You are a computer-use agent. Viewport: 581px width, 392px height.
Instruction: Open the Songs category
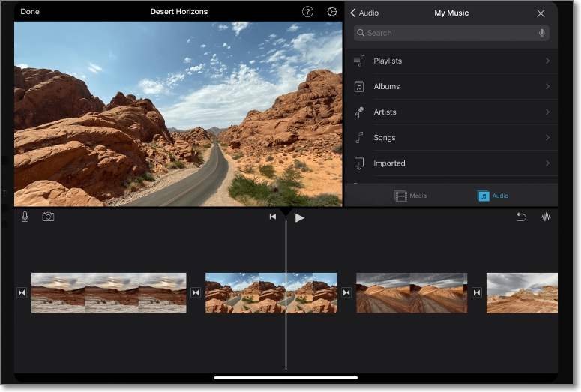(451, 137)
